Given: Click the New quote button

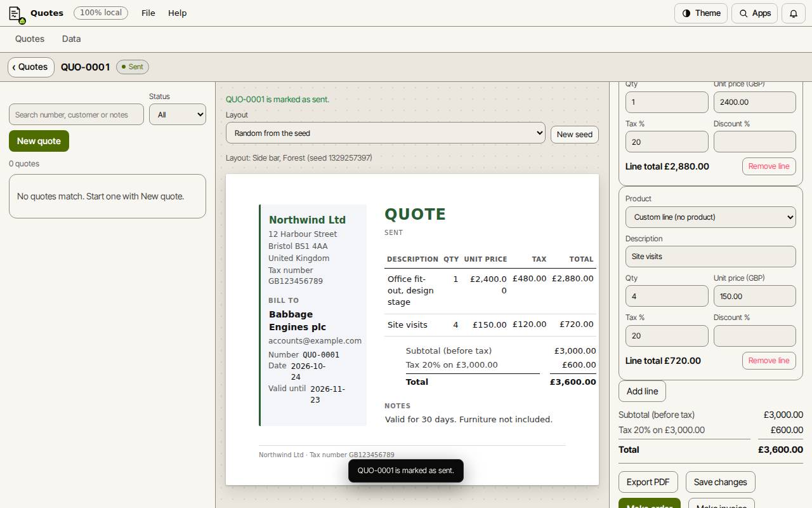Looking at the screenshot, I should (x=39, y=141).
